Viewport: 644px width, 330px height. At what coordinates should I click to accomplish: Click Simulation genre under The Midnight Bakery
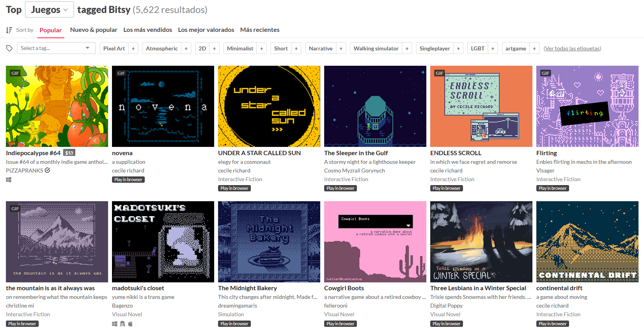(231, 314)
